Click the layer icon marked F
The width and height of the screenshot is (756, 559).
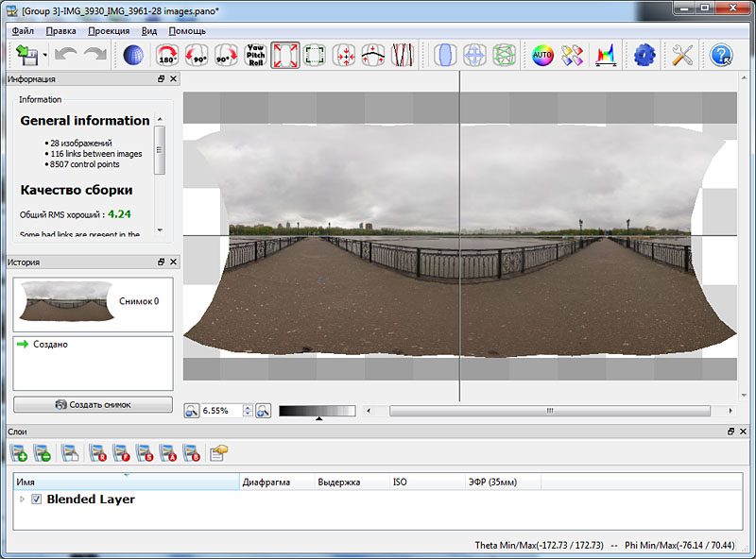tap(122, 453)
